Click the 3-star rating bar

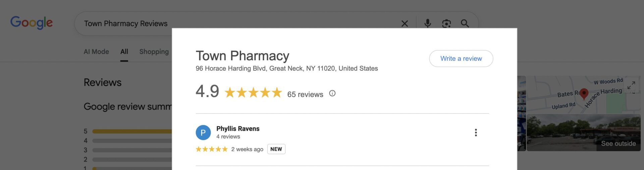pyautogui.click(x=132, y=150)
